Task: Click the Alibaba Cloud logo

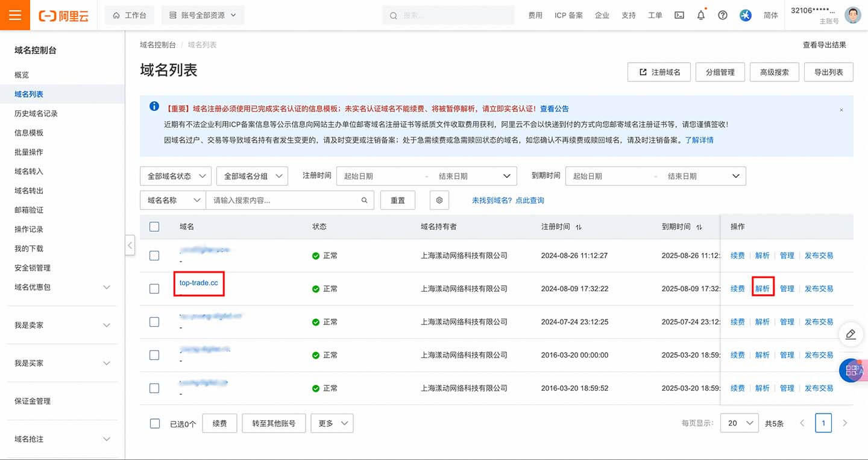Action: click(x=63, y=16)
